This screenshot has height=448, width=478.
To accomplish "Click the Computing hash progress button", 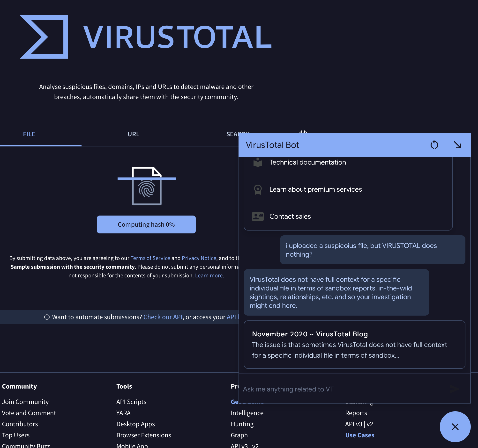I will [146, 224].
